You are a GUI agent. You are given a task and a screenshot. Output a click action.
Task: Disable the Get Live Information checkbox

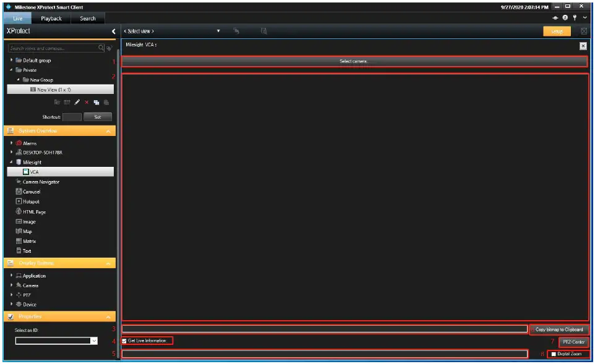coord(124,340)
